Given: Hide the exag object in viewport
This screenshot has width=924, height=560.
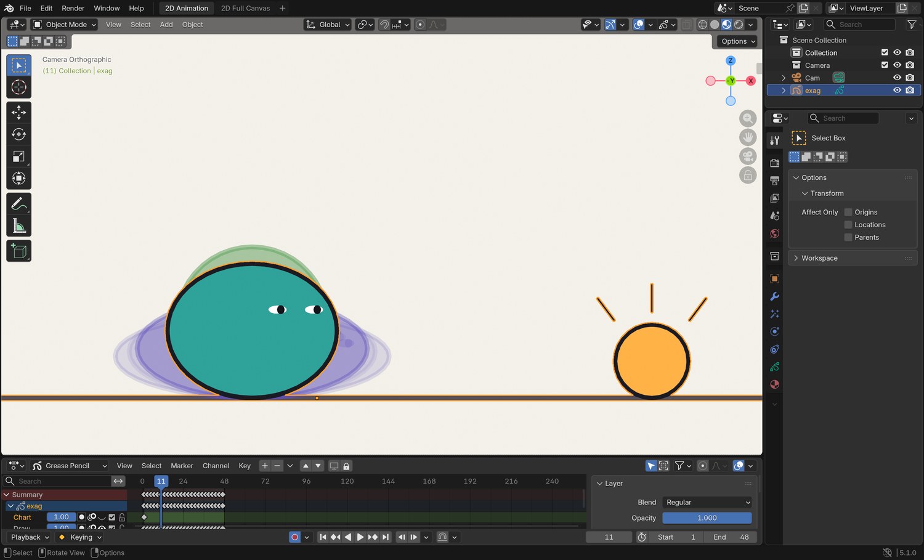Looking at the screenshot, I should (897, 91).
